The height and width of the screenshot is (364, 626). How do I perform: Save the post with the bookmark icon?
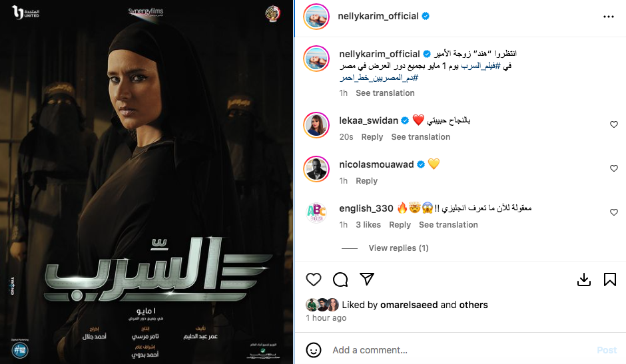[x=609, y=279]
